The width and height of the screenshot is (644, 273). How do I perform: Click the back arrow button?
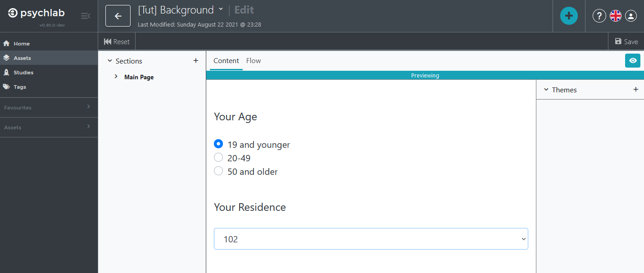pyautogui.click(x=118, y=16)
